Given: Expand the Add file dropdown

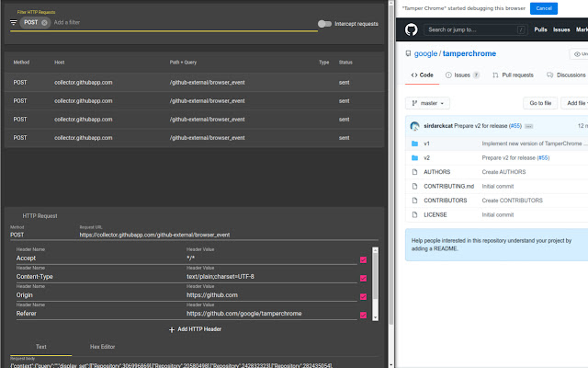Looking at the screenshot, I should (574, 103).
